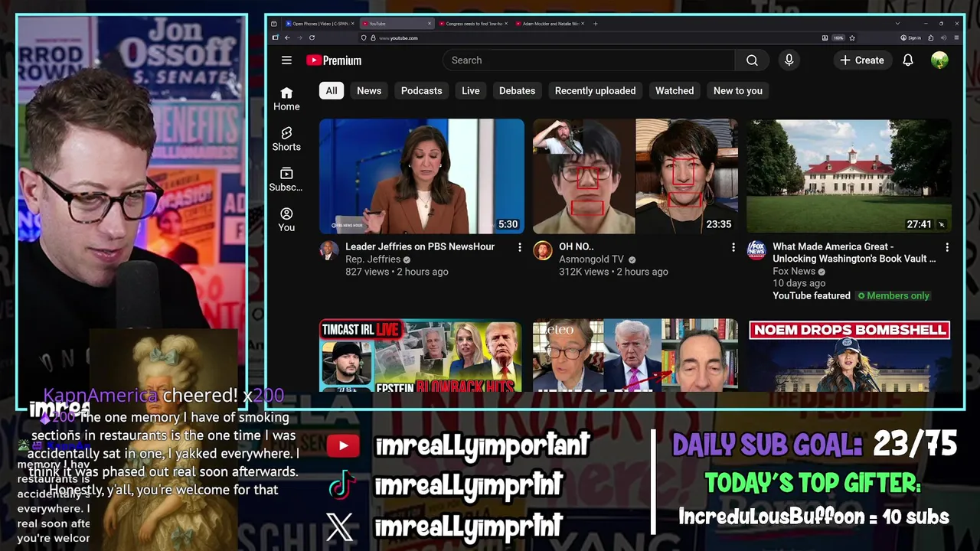Open the Noem Drops Bombshell thumbnail

pos(849,356)
